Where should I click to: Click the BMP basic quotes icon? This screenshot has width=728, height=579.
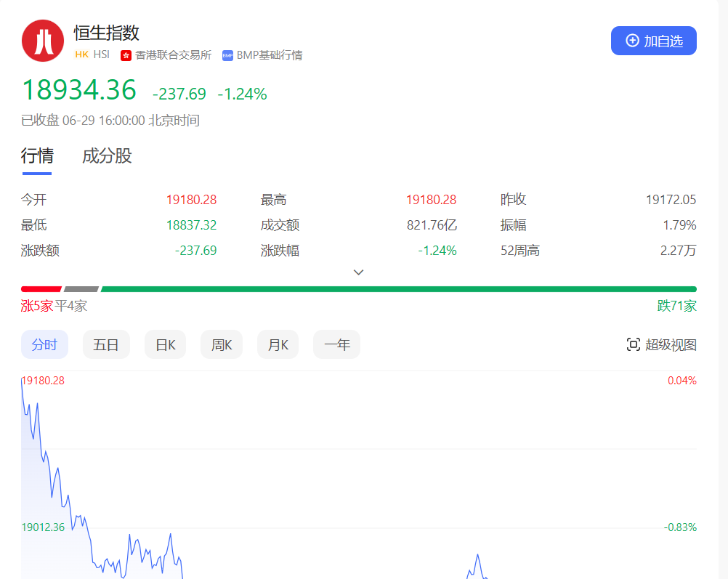coord(227,55)
